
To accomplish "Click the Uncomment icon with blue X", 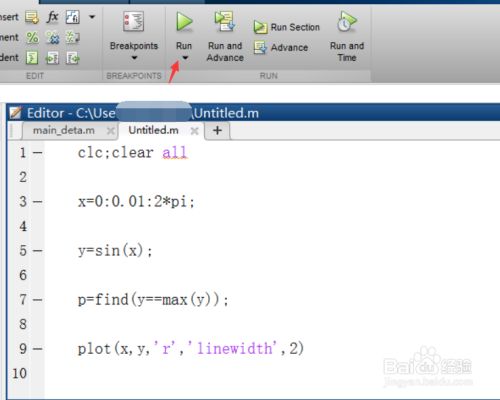I will (52, 38).
